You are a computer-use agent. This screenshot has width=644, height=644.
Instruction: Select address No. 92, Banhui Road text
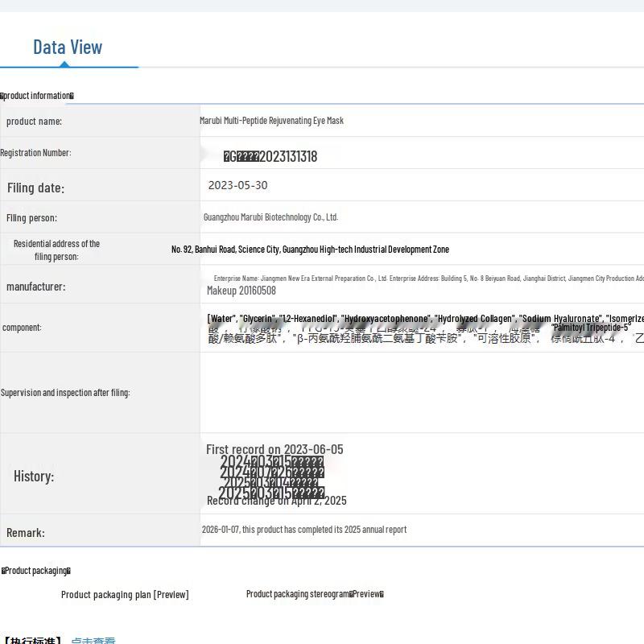tap(310, 250)
